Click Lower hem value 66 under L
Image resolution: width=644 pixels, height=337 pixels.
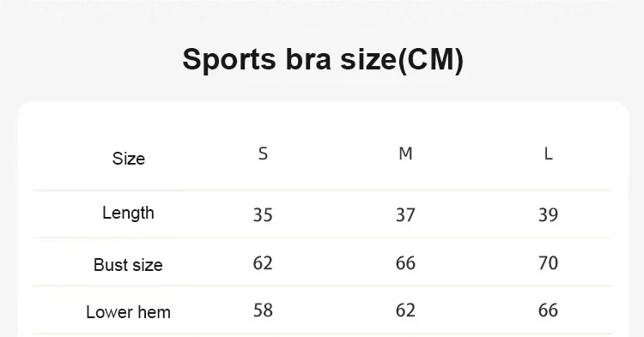(549, 310)
